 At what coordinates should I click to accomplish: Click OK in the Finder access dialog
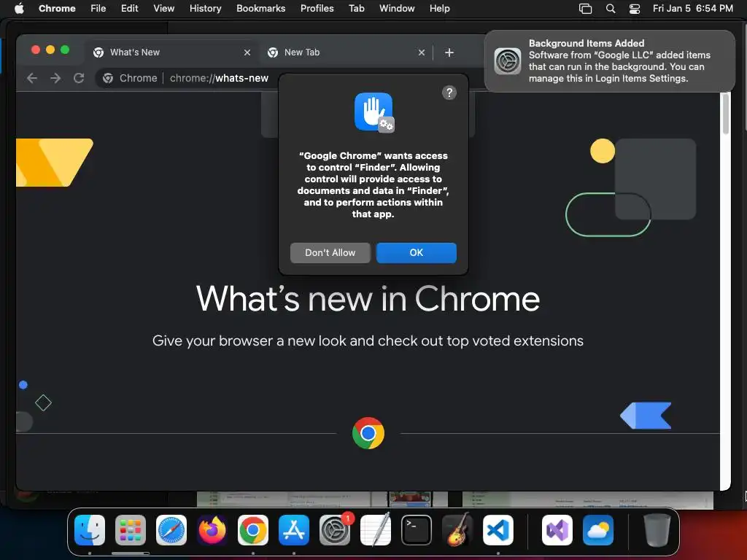(416, 253)
